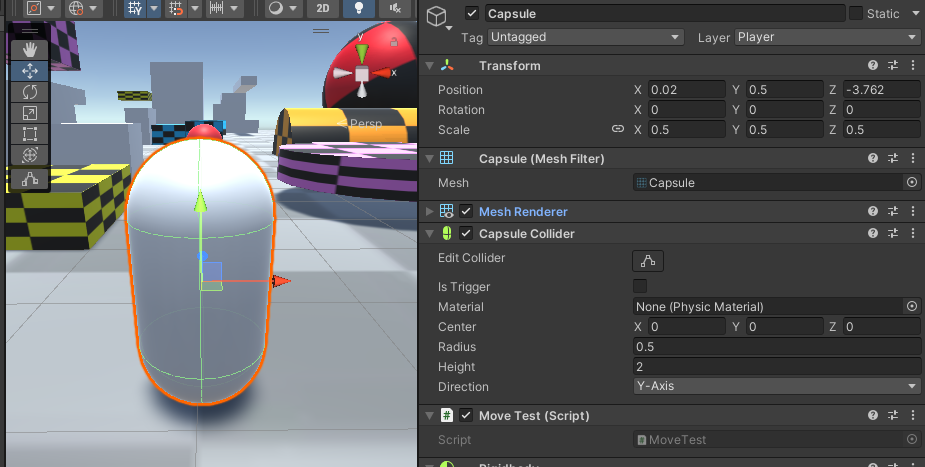This screenshot has height=467, width=925.
Task: Select the Move tool in scene toolbar
Action: [29, 71]
